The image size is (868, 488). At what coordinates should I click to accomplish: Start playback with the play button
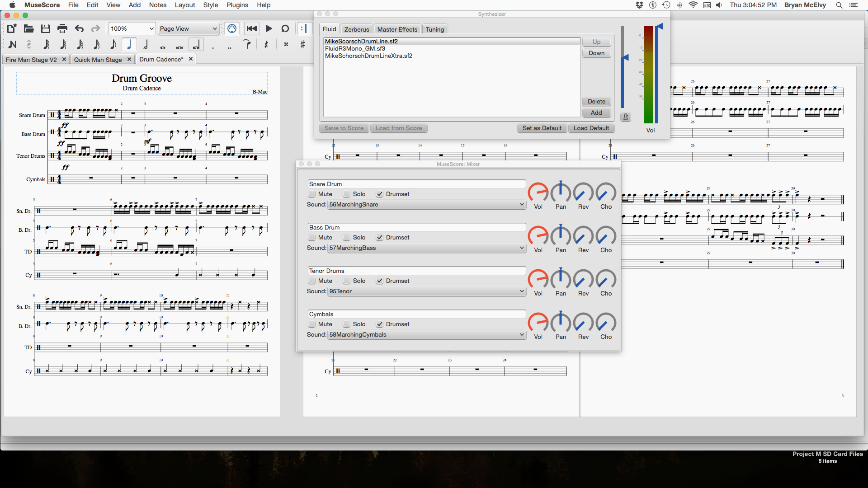[x=269, y=29]
